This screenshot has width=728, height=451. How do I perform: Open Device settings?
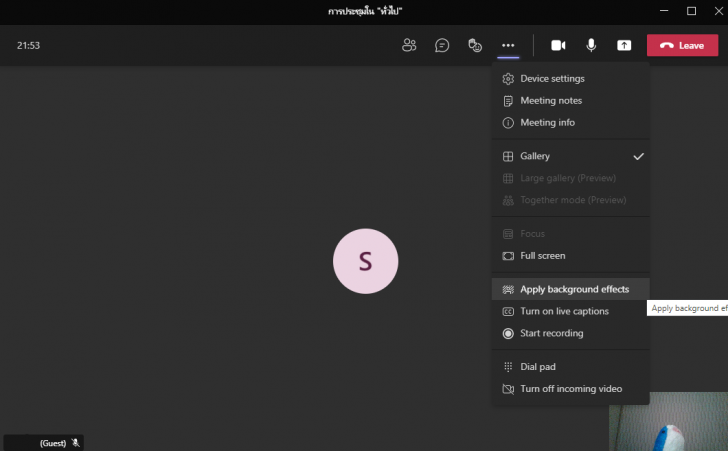tap(571, 78)
